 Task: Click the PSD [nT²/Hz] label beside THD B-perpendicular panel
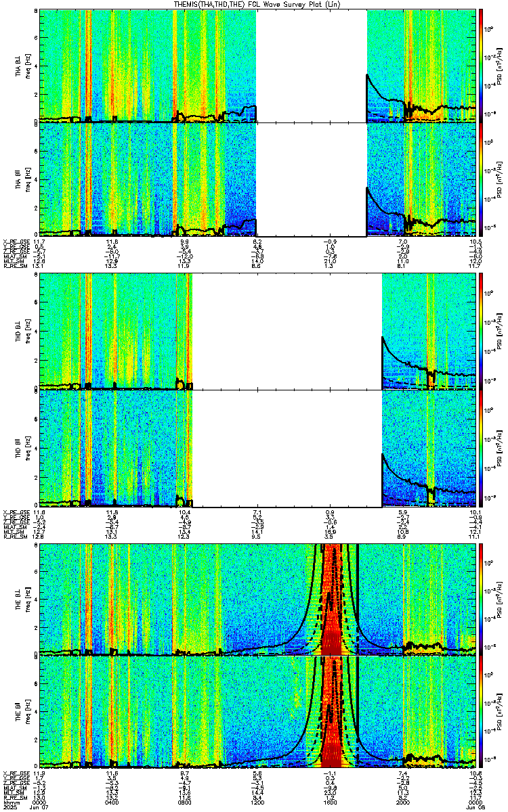tap(500, 331)
